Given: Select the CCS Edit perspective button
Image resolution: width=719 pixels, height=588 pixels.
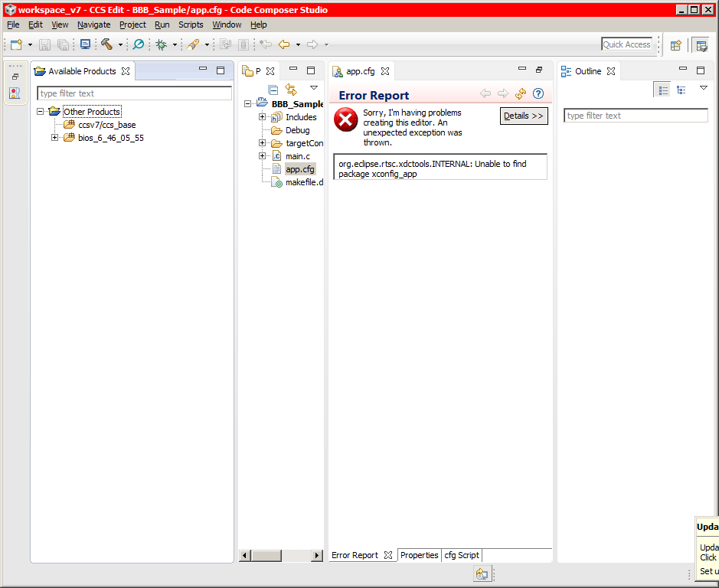Looking at the screenshot, I should point(701,45).
